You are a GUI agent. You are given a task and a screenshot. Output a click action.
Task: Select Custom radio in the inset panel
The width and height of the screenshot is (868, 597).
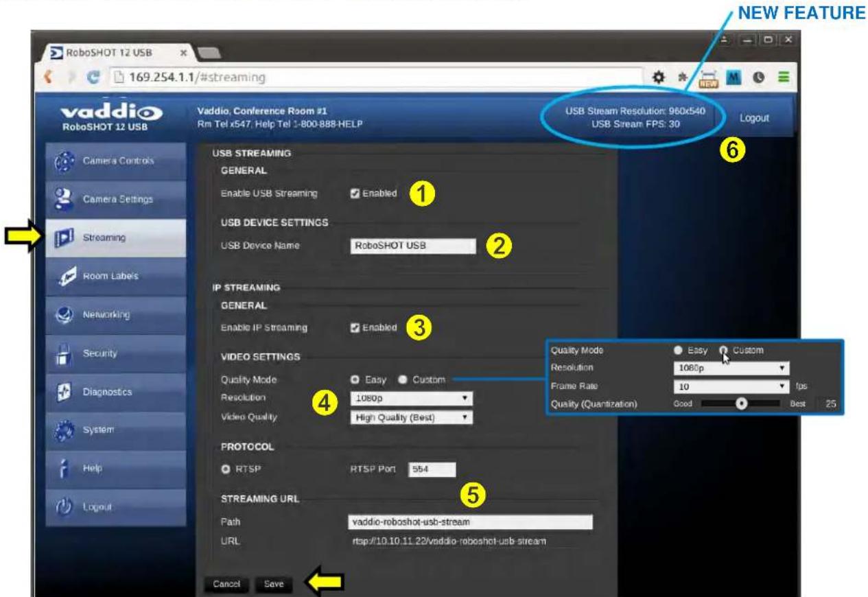(x=723, y=349)
